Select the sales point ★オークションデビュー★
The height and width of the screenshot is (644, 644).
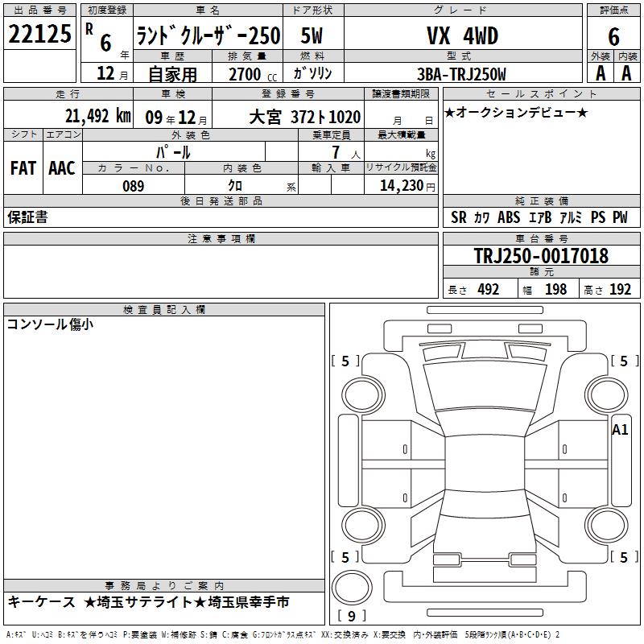(x=516, y=112)
